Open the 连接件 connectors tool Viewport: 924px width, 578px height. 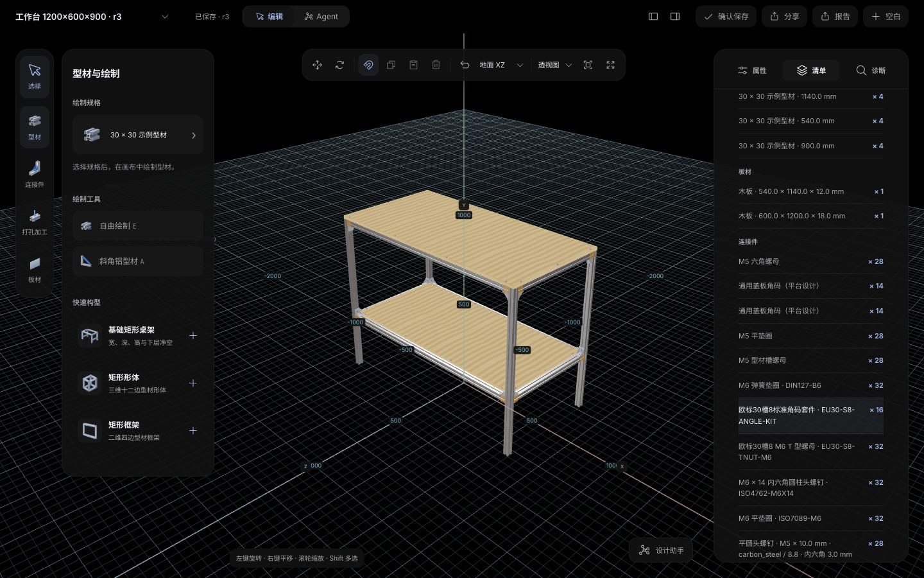35,174
